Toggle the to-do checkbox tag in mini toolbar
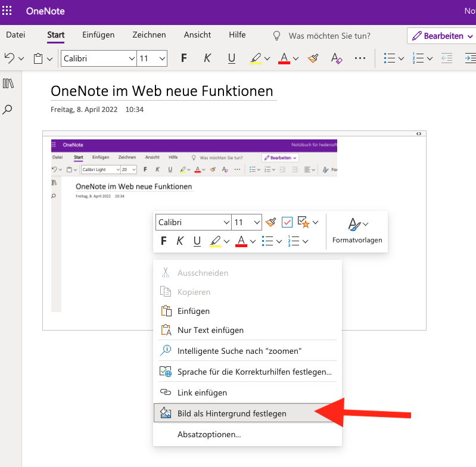The image size is (476, 467). [x=287, y=222]
